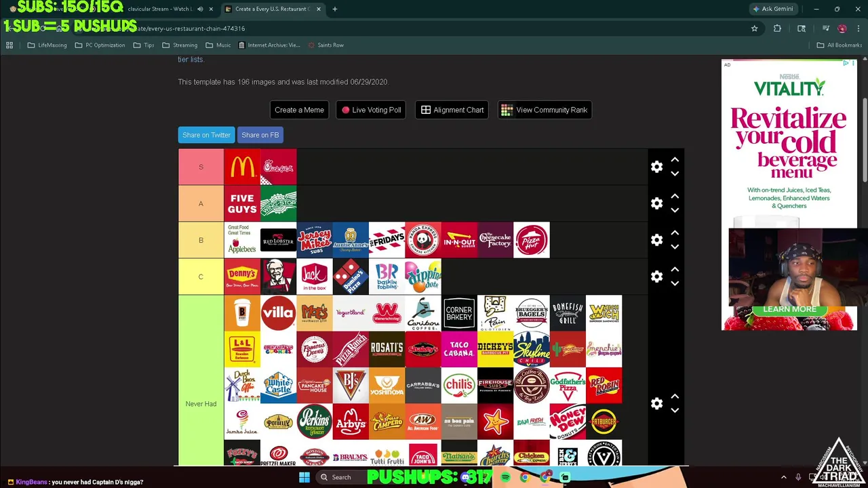Select the In-N-Out Burger logo

459,240
